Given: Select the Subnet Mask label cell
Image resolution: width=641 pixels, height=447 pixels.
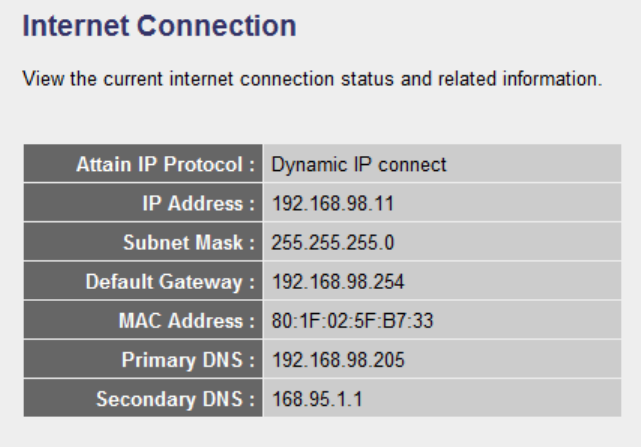Looking at the screenshot, I should pos(143,242).
